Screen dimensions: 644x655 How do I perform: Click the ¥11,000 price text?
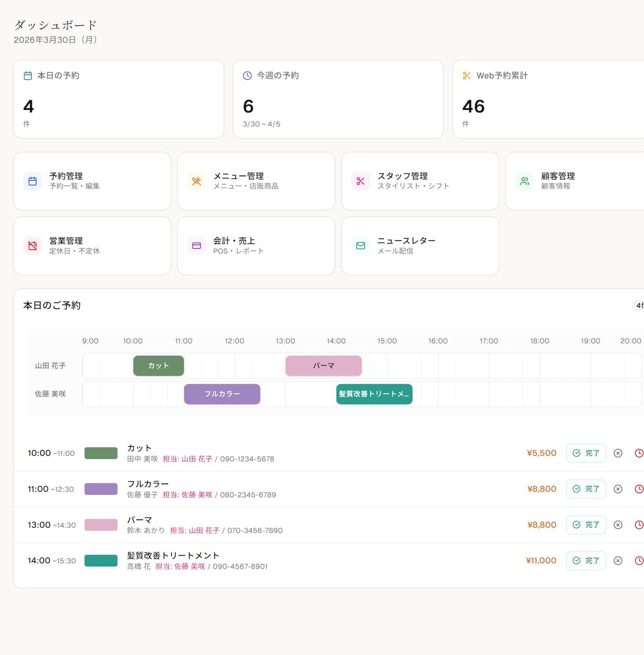click(x=541, y=560)
